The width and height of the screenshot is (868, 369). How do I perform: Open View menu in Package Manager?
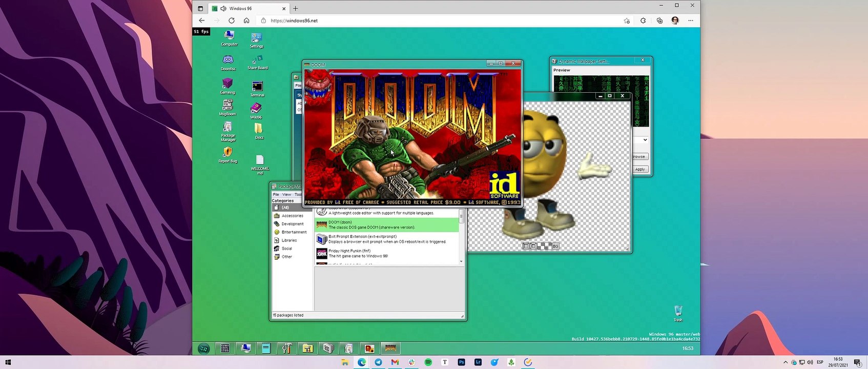(286, 194)
